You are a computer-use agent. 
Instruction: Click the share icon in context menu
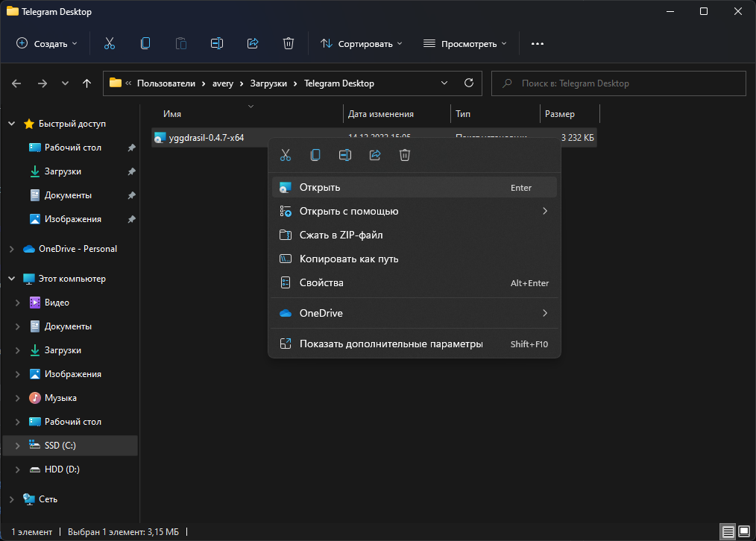(x=375, y=155)
